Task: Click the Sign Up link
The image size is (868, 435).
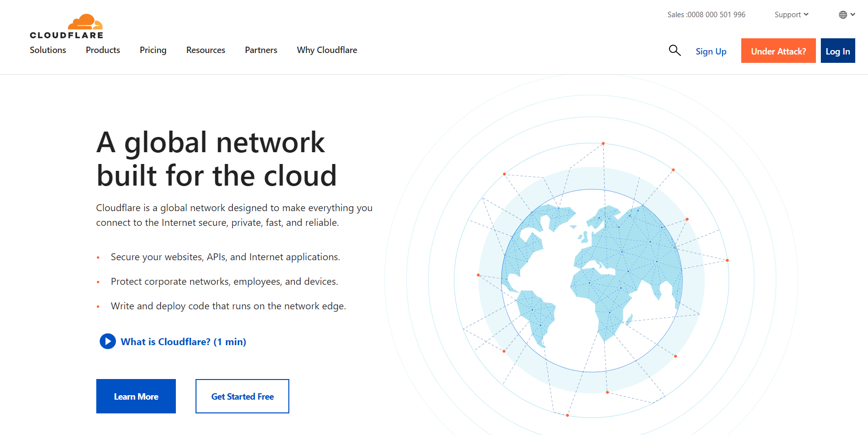Action: click(711, 52)
